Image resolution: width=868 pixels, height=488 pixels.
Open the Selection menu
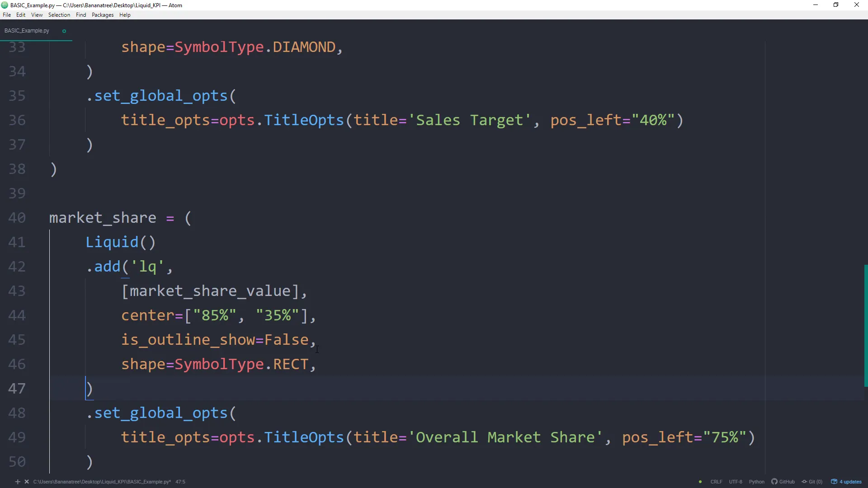[59, 15]
